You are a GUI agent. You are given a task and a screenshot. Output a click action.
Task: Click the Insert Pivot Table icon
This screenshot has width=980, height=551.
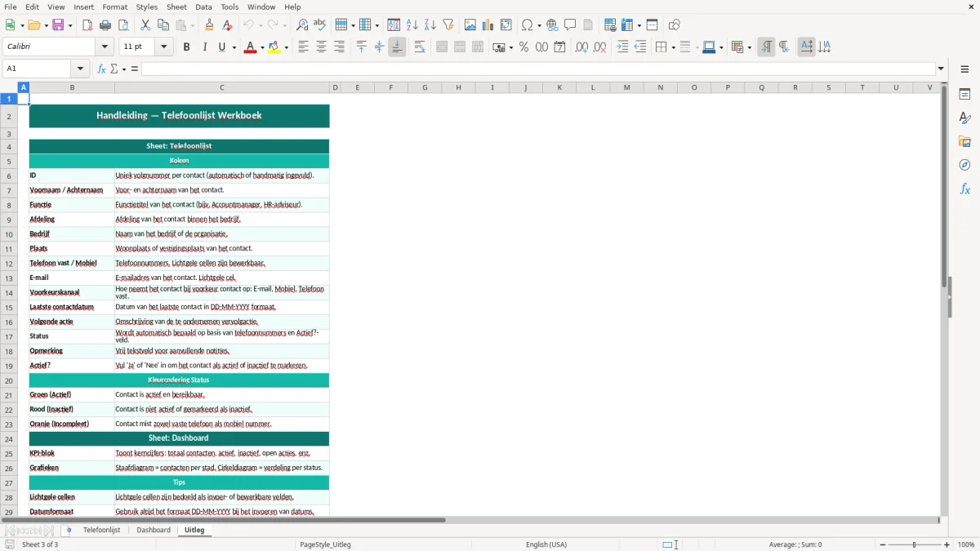click(x=506, y=25)
